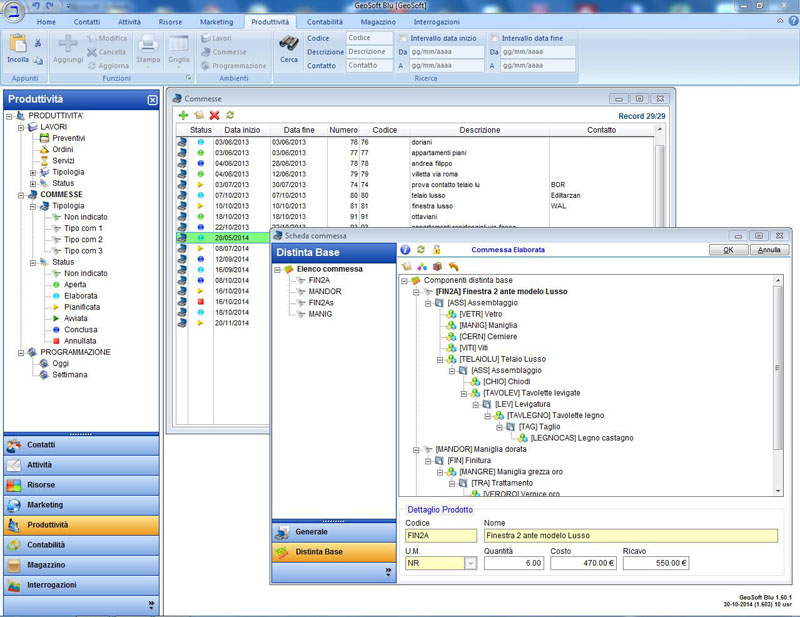Click the Quantità field showing 6.00
Screen dimensions: 800x617
point(513,564)
